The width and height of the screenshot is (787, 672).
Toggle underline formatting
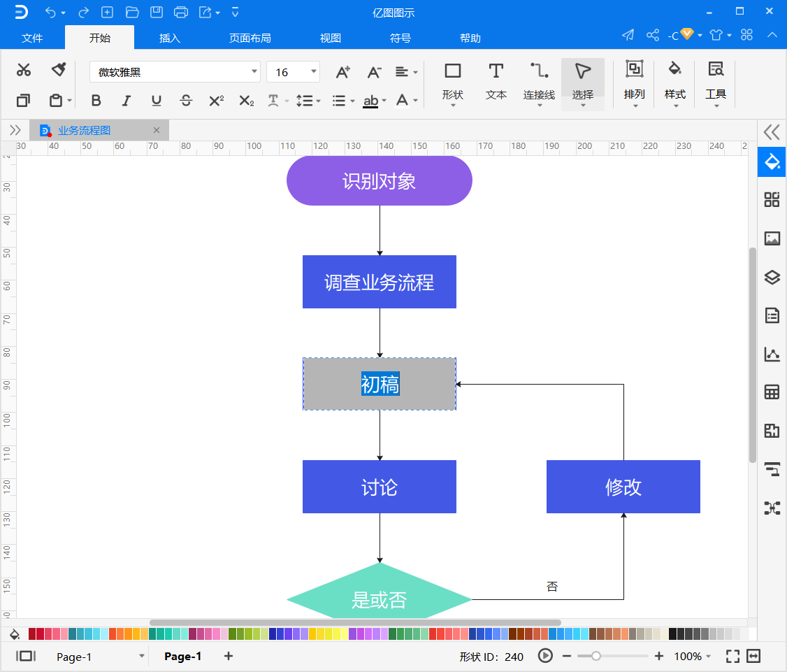tap(156, 101)
